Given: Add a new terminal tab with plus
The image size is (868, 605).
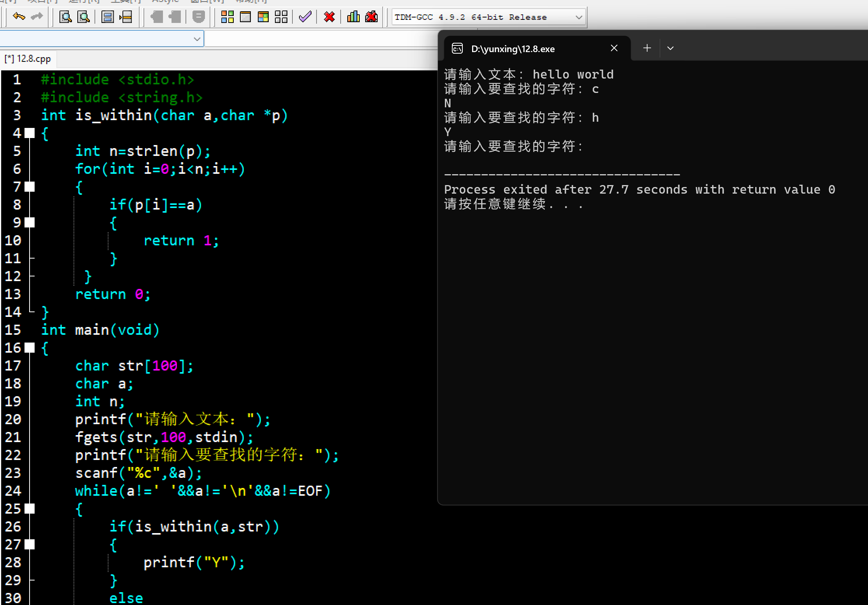Looking at the screenshot, I should click(647, 48).
